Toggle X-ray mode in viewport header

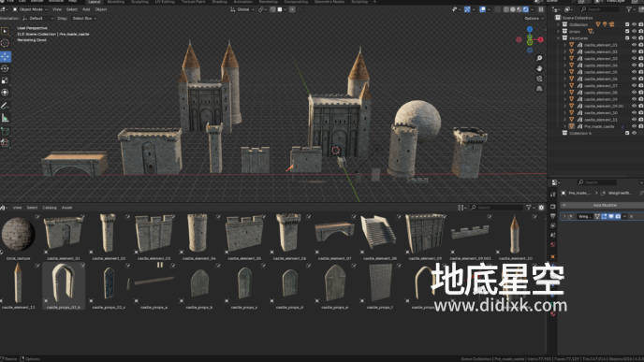pos(497,9)
